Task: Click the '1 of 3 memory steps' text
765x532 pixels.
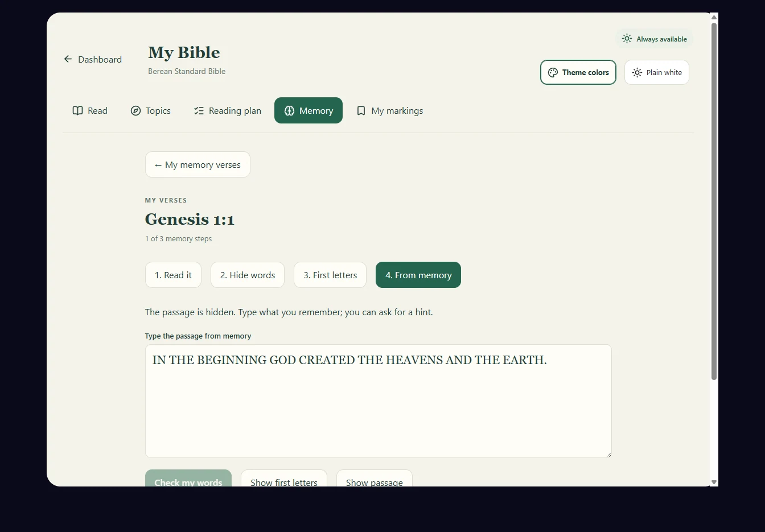Action: point(178,238)
